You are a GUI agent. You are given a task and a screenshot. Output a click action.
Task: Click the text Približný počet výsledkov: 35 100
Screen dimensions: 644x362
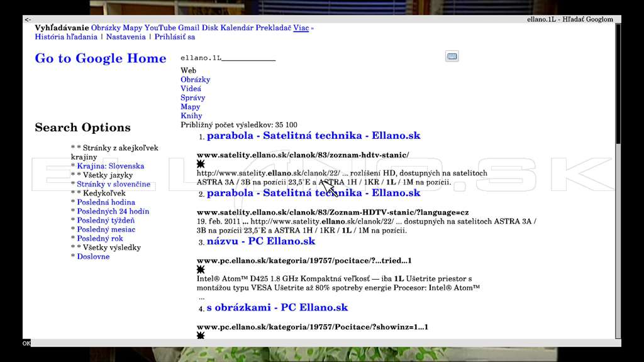point(239,125)
